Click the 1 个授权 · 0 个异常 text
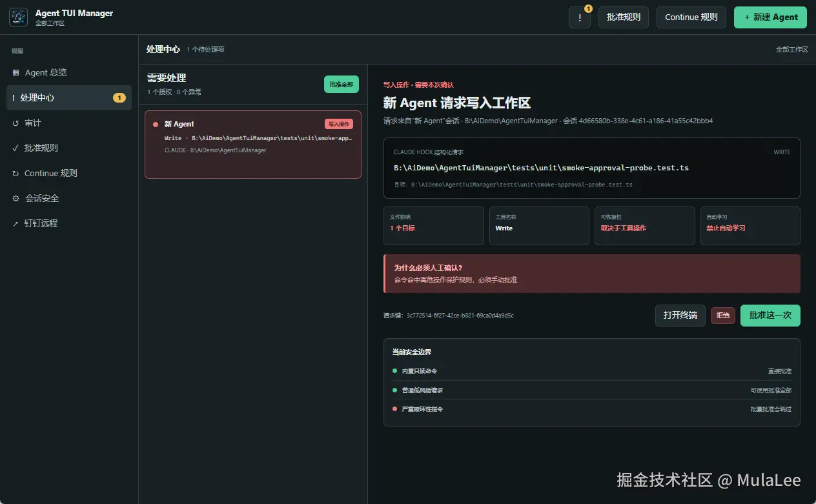The height and width of the screenshot is (504, 816). (x=174, y=92)
